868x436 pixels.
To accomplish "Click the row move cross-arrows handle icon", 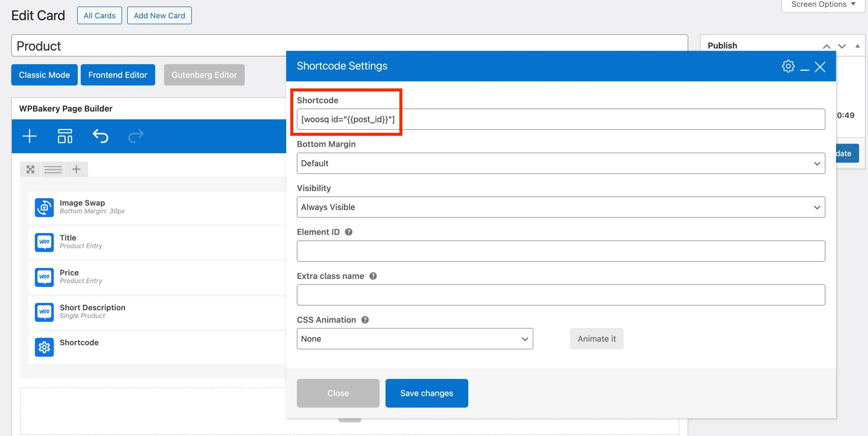I will point(31,169).
